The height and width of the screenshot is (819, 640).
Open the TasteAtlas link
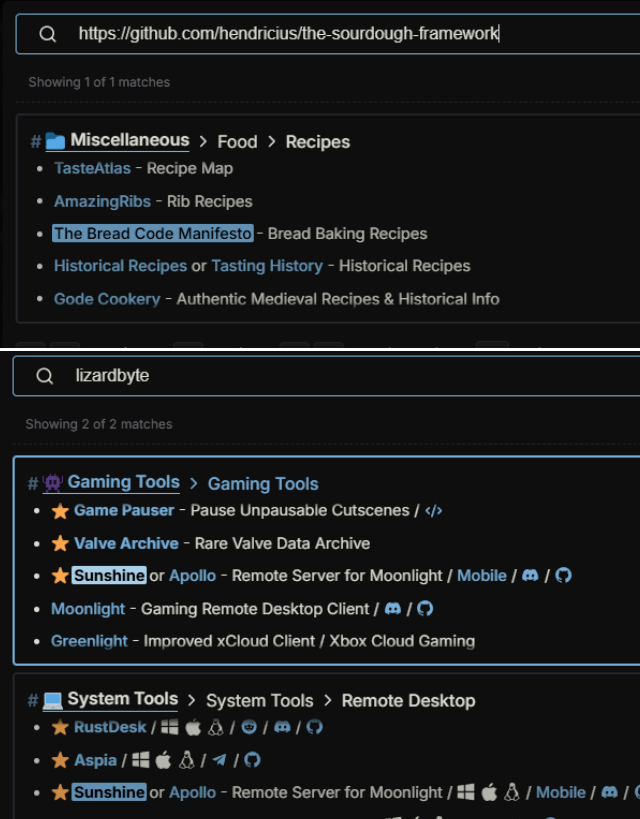coord(92,168)
